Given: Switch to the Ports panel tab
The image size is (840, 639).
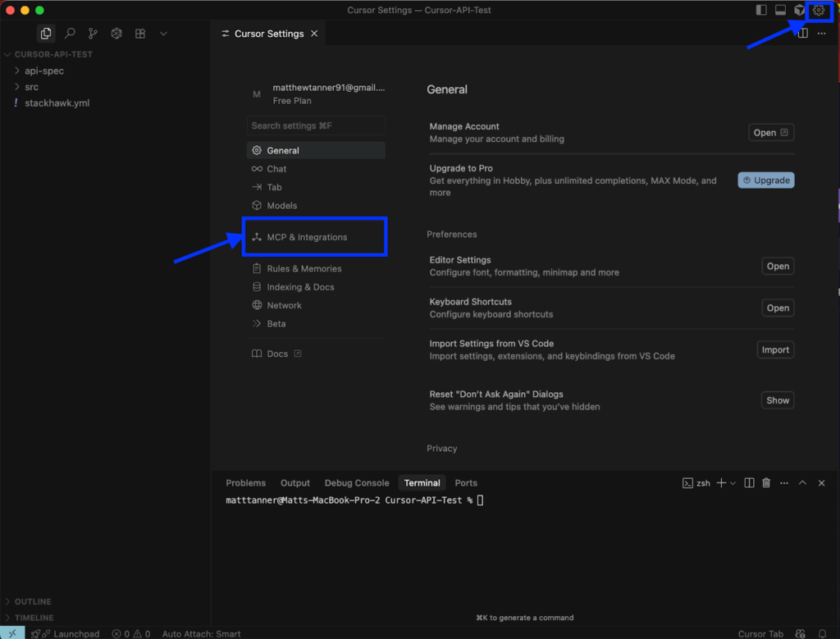Looking at the screenshot, I should click(466, 482).
